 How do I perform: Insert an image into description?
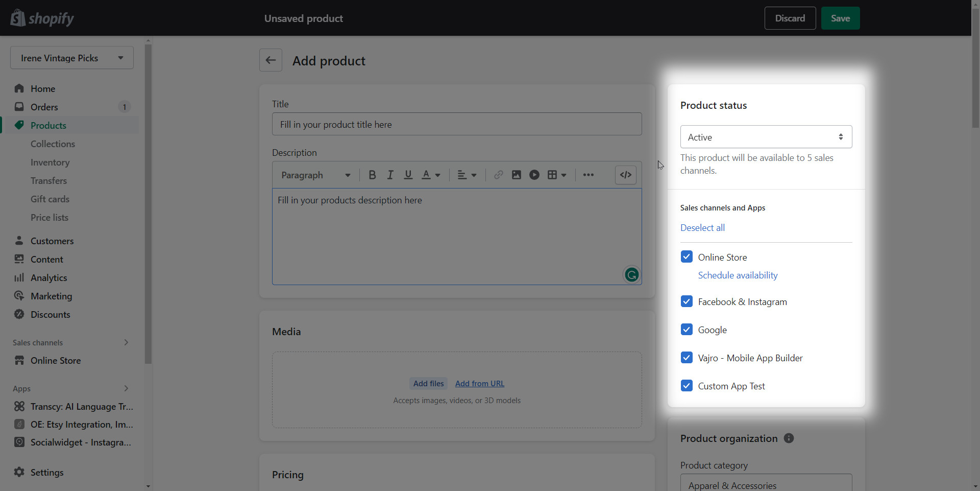(516, 175)
